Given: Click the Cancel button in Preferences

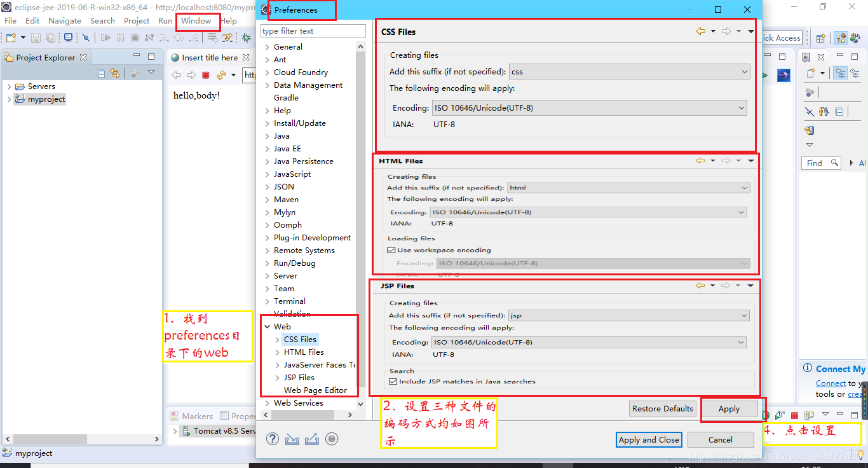Looking at the screenshot, I should coord(720,439).
